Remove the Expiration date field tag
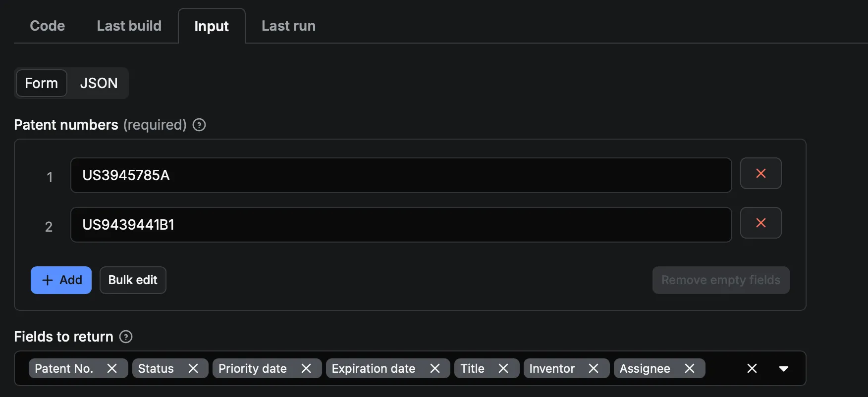Image resolution: width=868 pixels, height=397 pixels. [x=435, y=368]
